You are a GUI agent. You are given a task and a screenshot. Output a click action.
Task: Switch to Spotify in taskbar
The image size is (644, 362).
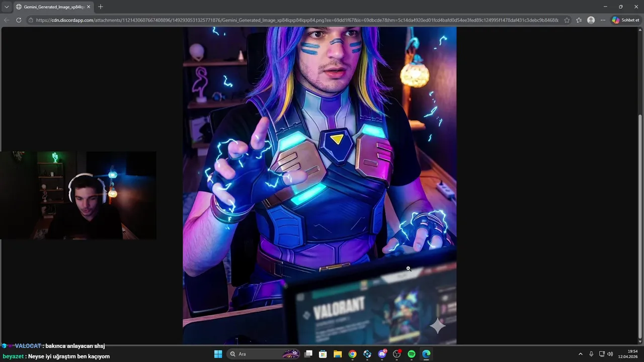(412, 354)
